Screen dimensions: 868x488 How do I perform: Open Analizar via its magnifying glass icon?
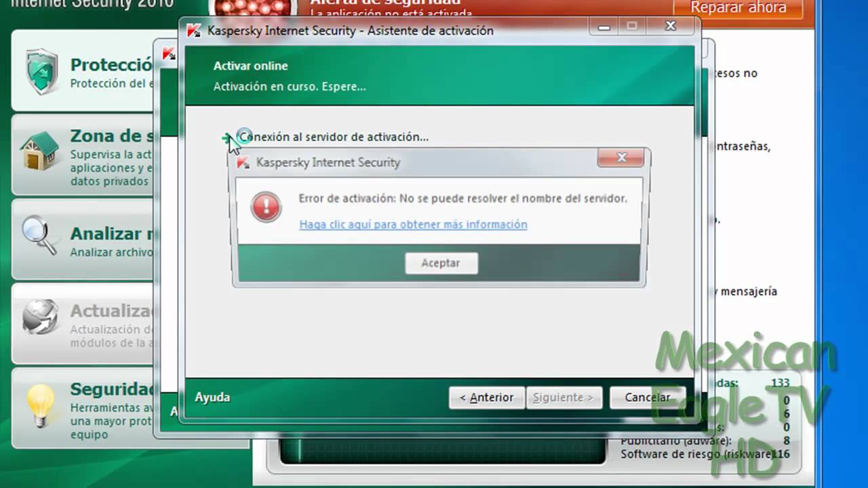[41, 235]
